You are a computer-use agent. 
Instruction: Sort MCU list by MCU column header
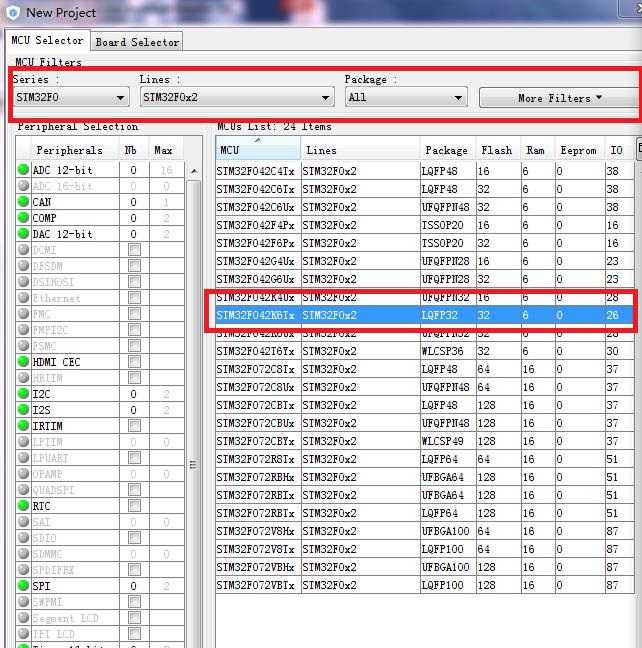pyautogui.click(x=258, y=150)
